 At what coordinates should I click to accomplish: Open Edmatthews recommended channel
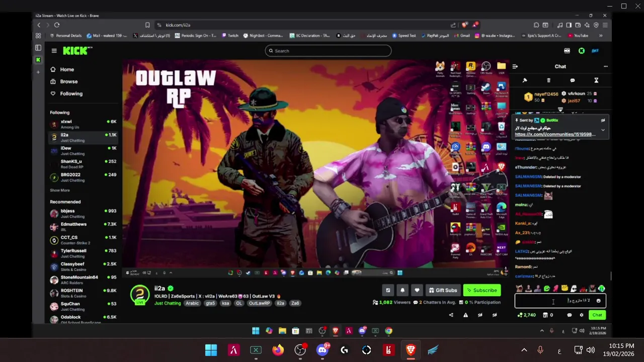(84, 226)
